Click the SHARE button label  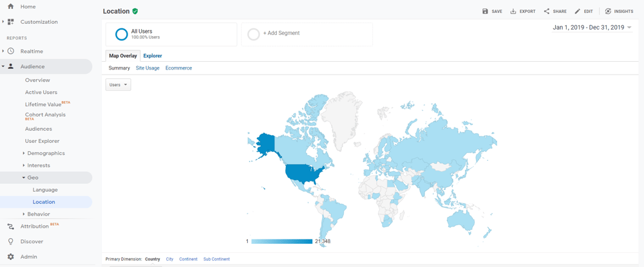[560, 12]
